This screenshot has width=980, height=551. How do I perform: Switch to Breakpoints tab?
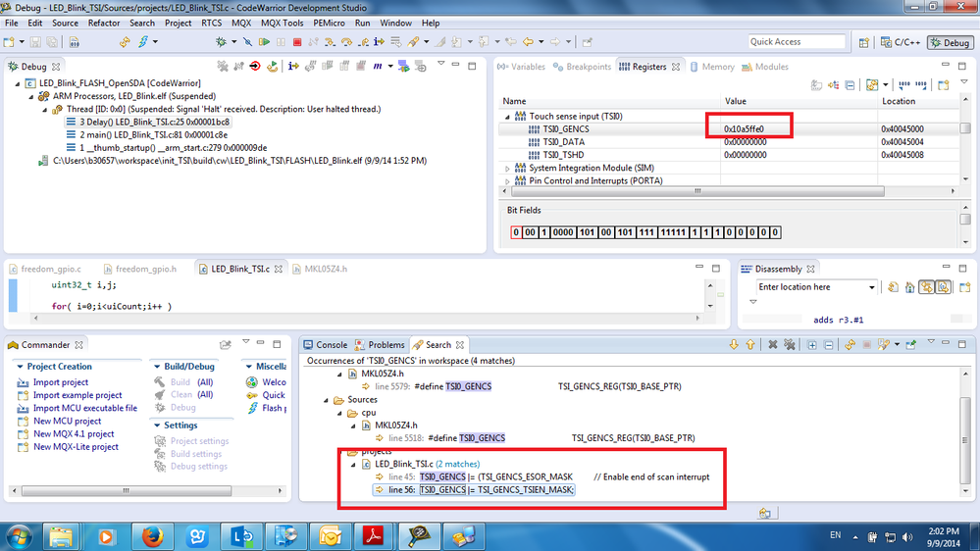point(582,67)
